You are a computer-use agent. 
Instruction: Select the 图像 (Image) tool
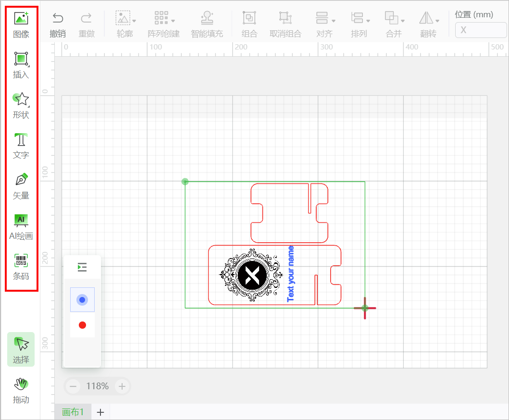coord(21,25)
